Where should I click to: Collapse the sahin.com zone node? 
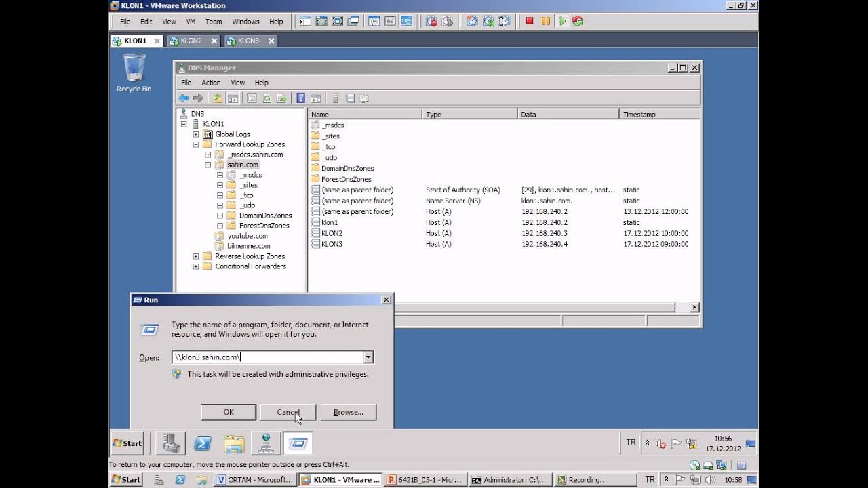coord(208,165)
